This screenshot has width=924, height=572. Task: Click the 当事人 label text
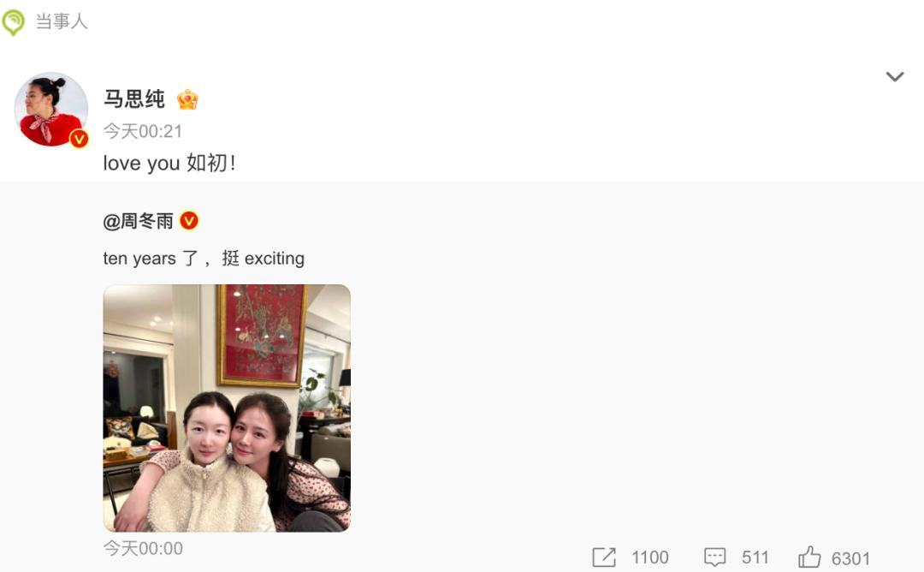point(62,21)
